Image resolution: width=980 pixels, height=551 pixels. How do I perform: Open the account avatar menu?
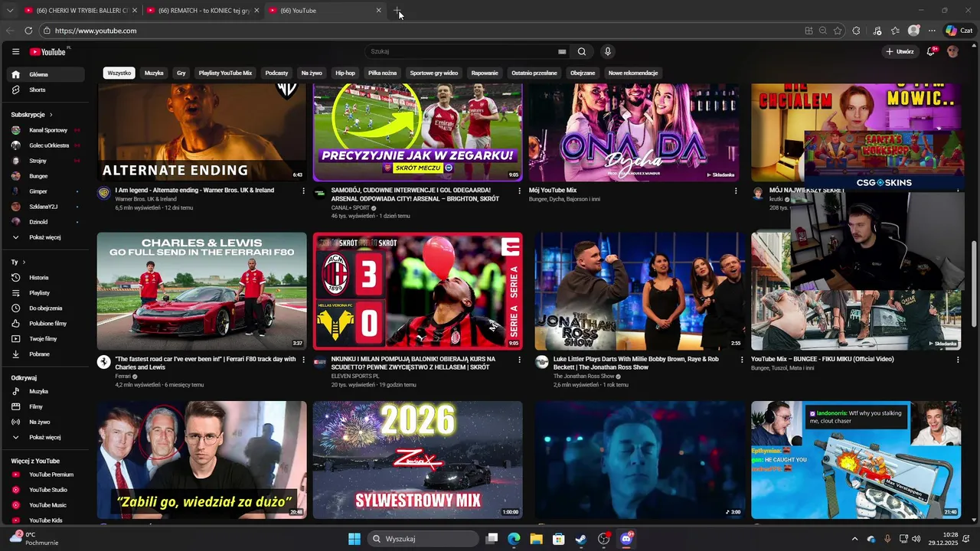point(952,52)
